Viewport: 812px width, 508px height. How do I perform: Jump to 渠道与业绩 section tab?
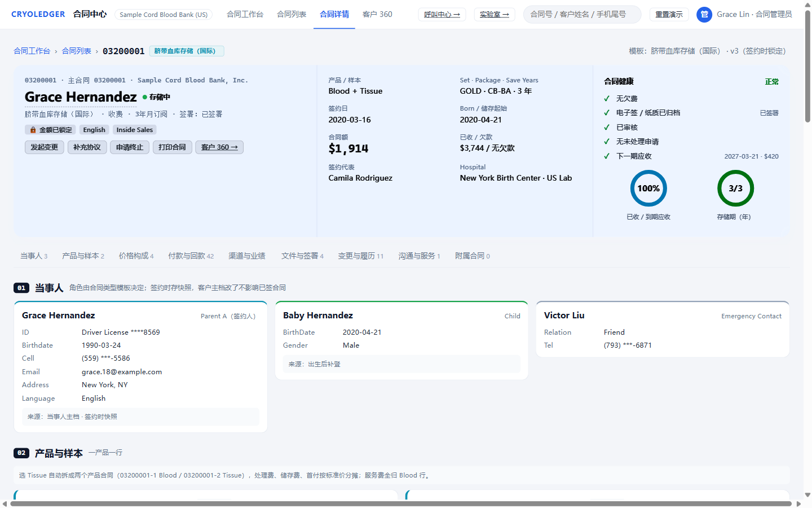click(247, 256)
